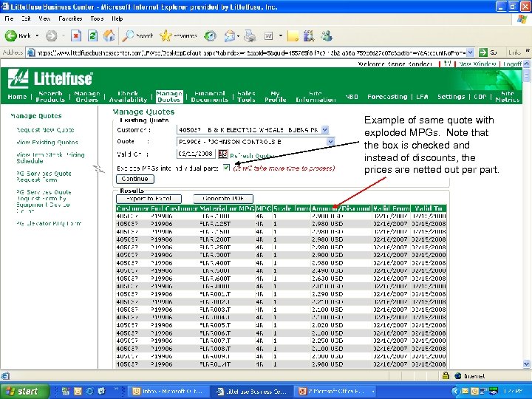This screenshot has width=532, height=399.
Task: Click Valid From column header
Action: pyautogui.click(x=391, y=208)
